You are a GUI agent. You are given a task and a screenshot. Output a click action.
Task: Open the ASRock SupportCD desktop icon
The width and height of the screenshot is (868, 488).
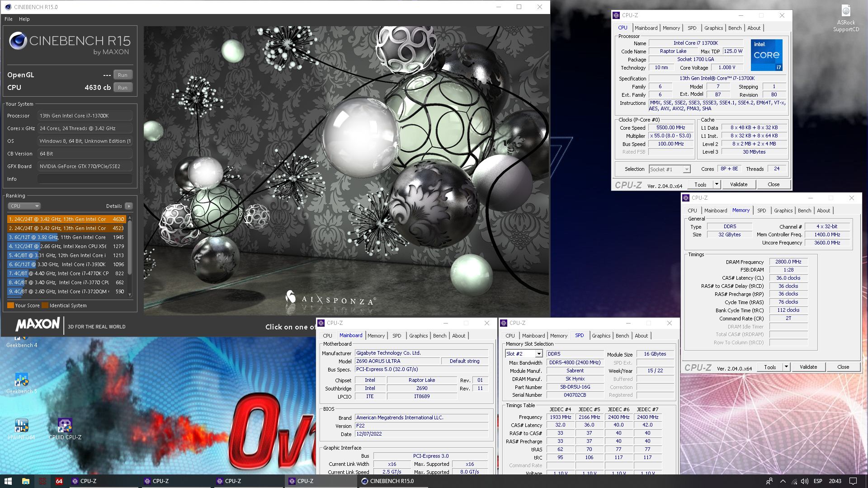(x=846, y=19)
